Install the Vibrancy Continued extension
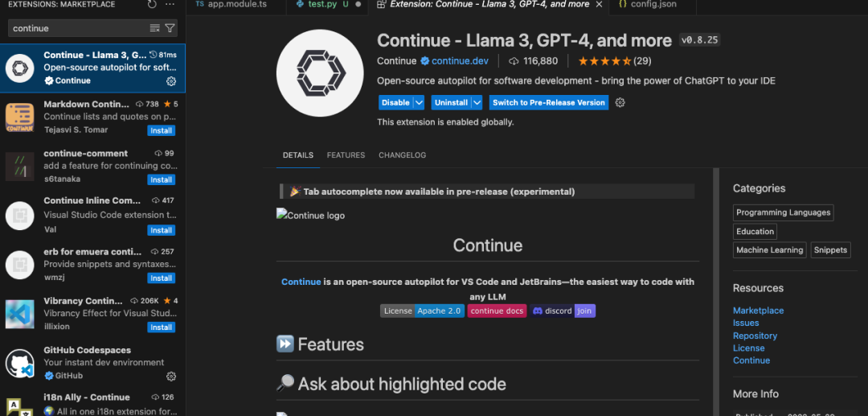Viewport: 868px width, 416px height. coord(161,327)
